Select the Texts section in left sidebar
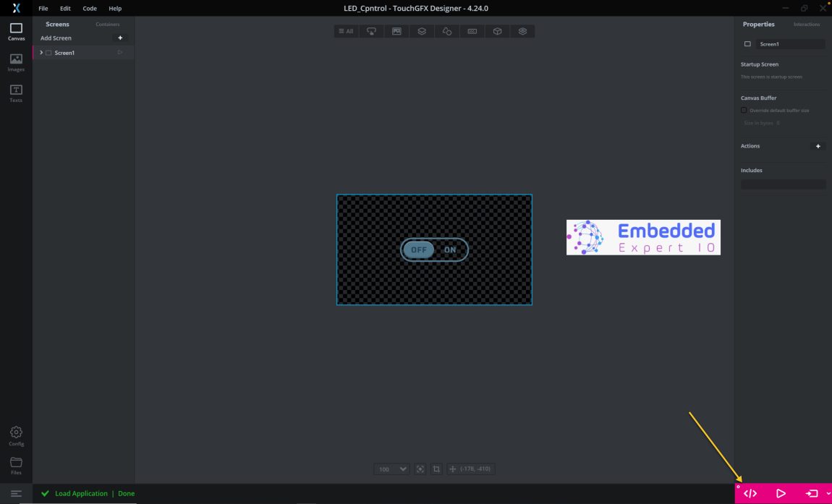Viewport: 832px width, 504px height. pyautogui.click(x=16, y=94)
